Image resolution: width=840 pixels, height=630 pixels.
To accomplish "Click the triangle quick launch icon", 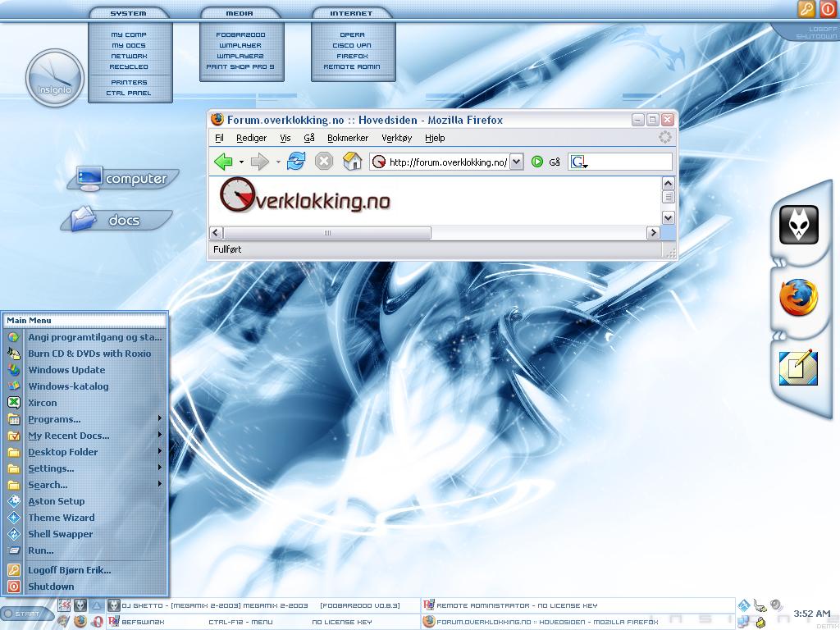I will [97, 605].
